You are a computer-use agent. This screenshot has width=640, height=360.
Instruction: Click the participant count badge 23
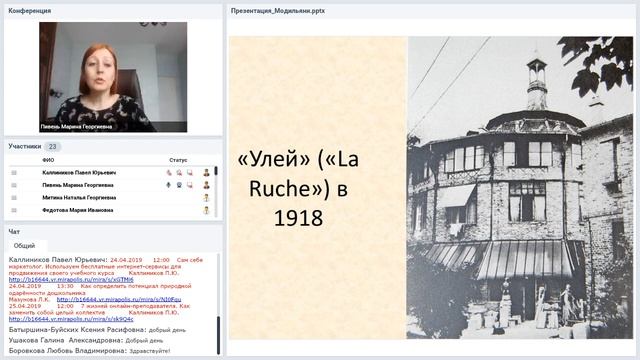point(52,147)
